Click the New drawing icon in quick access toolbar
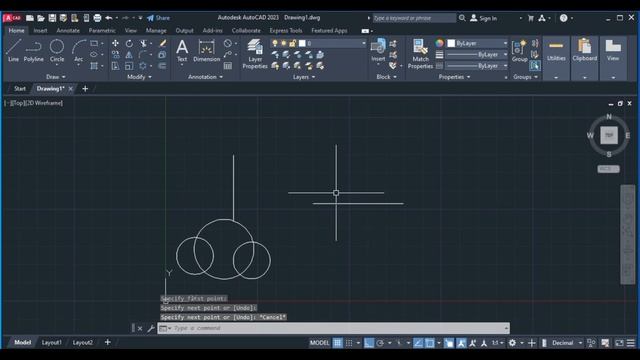 [x=30, y=18]
